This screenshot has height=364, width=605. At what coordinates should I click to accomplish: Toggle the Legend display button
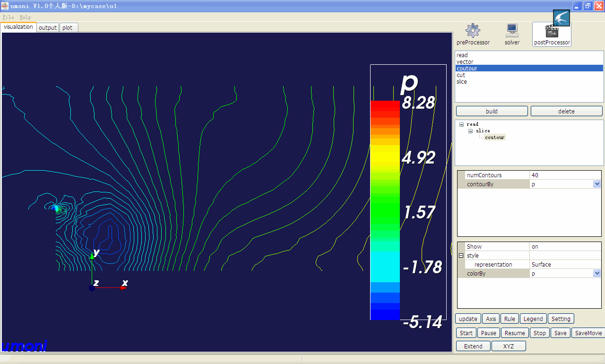coord(533,319)
